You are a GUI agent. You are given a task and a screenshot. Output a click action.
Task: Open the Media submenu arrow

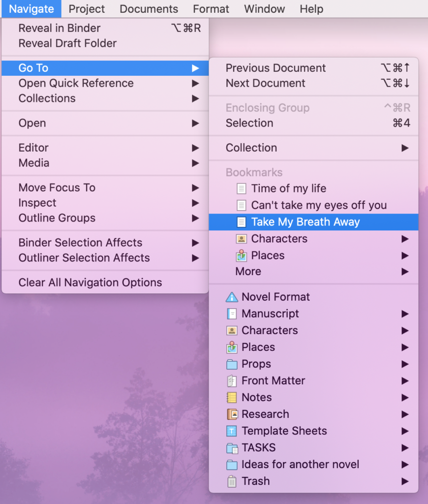point(195,163)
